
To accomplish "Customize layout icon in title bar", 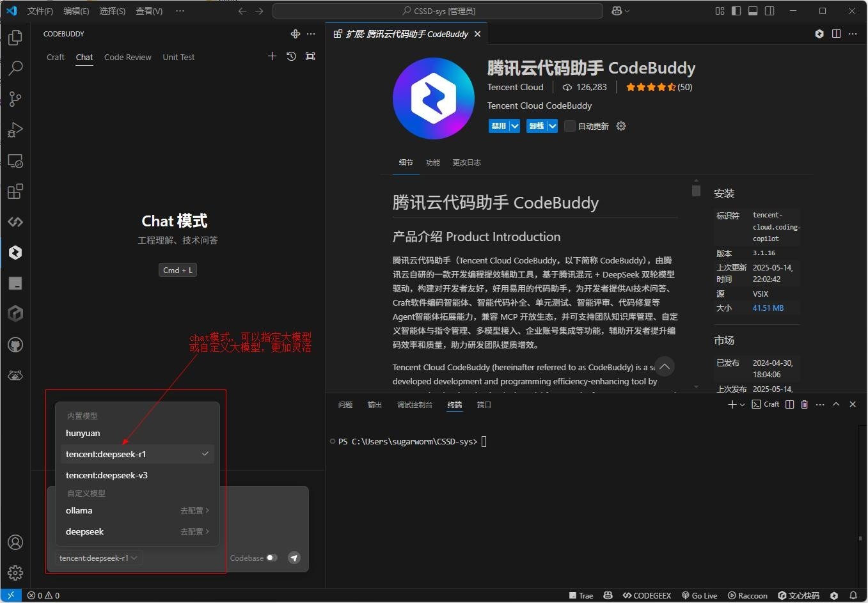I will click(x=720, y=11).
